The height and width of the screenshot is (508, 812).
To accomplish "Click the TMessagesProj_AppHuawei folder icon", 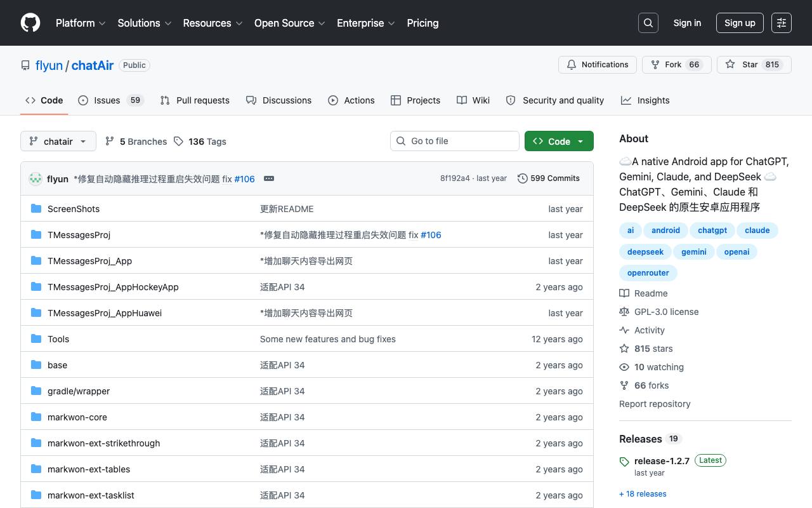I will coord(36,313).
